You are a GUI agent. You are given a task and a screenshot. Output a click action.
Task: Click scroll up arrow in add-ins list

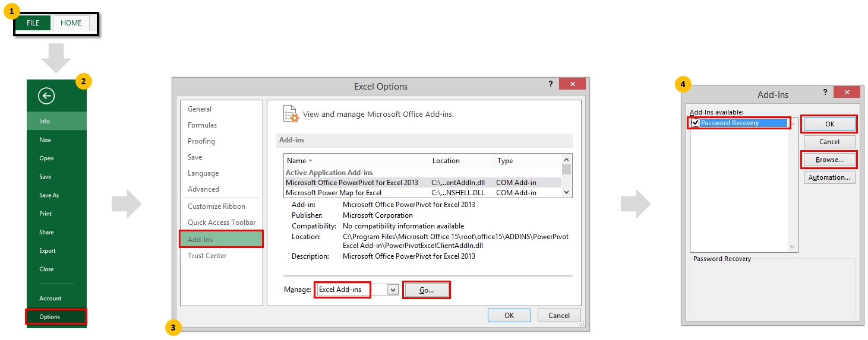[x=566, y=159]
